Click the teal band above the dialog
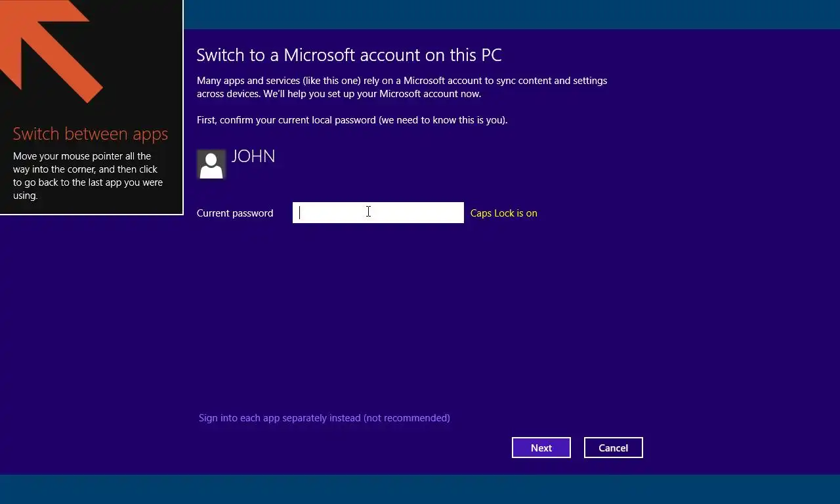This screenshot has height=504, width=840. pyautogui.click(x=512, y=14)
